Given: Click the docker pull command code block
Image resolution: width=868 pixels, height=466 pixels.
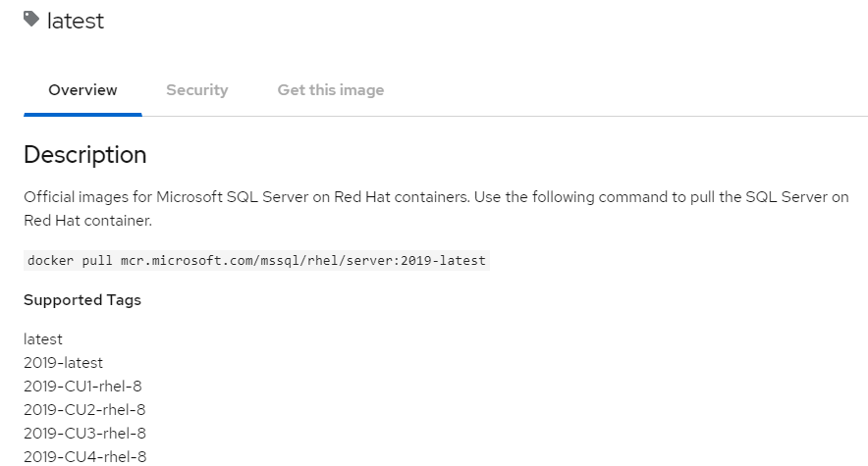Looking at the screenshot, I should click(x=257, y=260).
